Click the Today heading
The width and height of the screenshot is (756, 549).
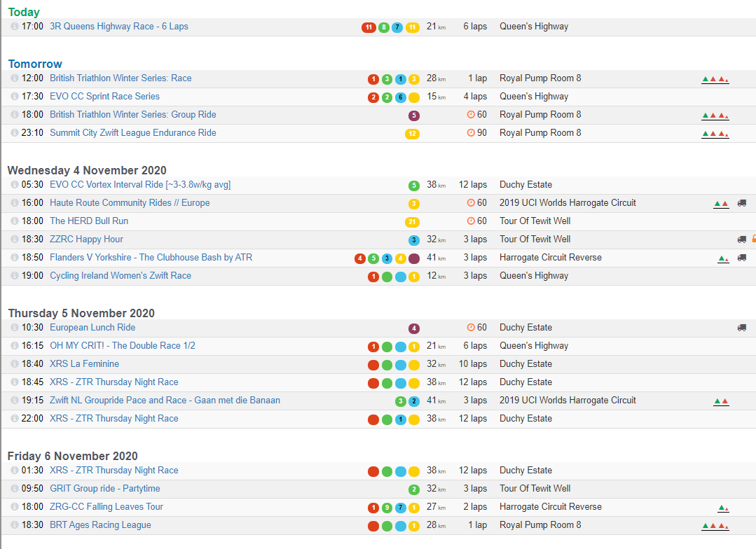coord(24,12)
